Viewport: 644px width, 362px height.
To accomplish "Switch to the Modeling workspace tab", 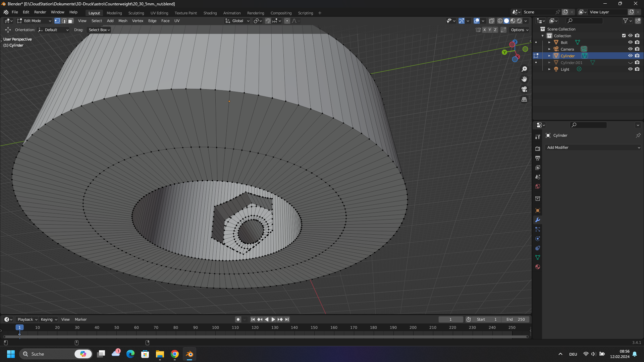I will click(114, 13).
